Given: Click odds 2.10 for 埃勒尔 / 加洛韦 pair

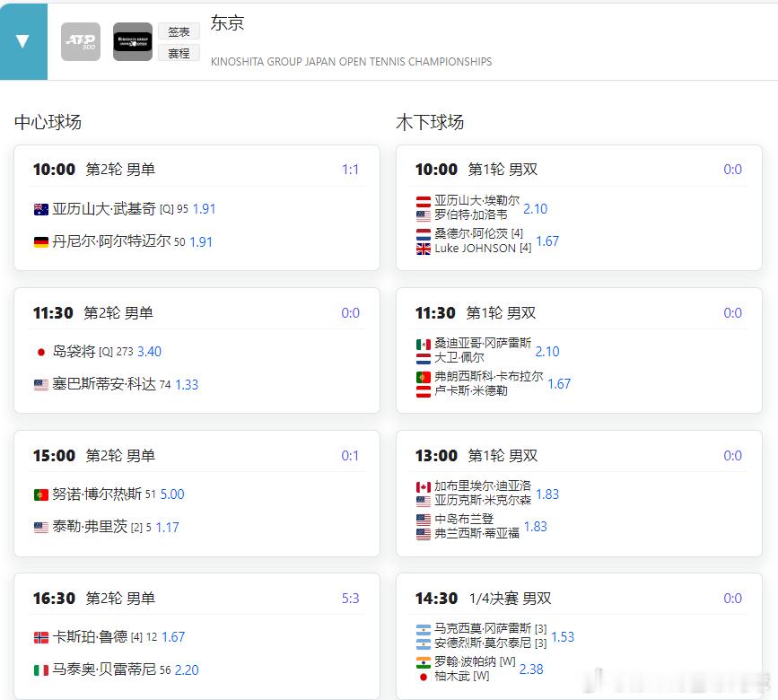Looking at the screenshot, I should tap(536, 209).
